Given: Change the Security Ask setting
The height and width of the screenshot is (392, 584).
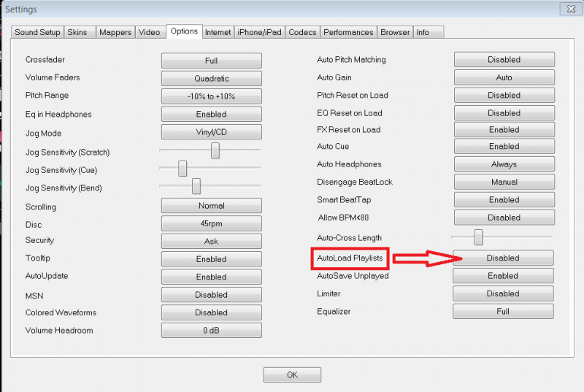Looking at the screenshot, I should pos(211,242).
